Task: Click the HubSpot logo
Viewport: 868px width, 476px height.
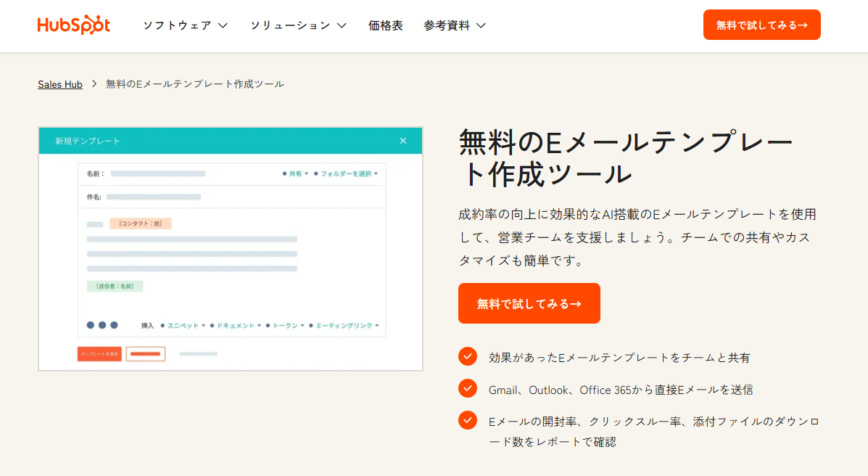Action: click(73, 24)
